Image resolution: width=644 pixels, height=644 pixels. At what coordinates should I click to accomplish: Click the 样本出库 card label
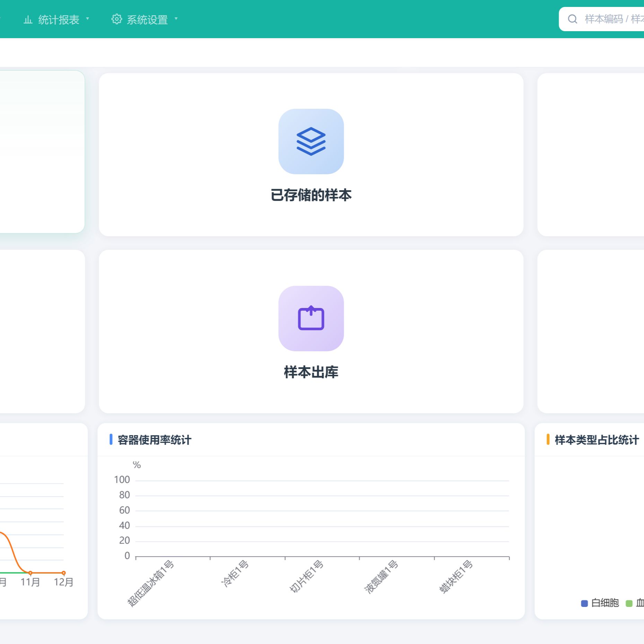[311, 372]
